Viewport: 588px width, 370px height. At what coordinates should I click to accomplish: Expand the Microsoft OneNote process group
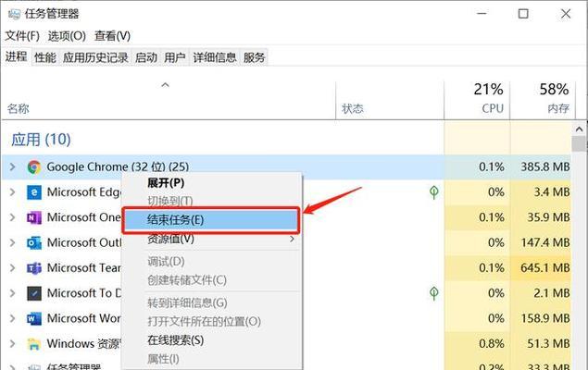pos(12,217)
